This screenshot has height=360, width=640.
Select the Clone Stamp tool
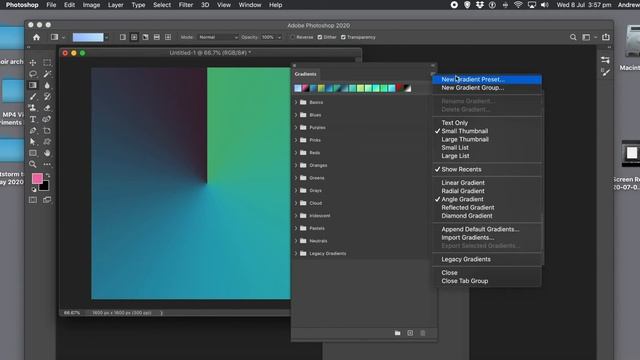tap(33, 108)
